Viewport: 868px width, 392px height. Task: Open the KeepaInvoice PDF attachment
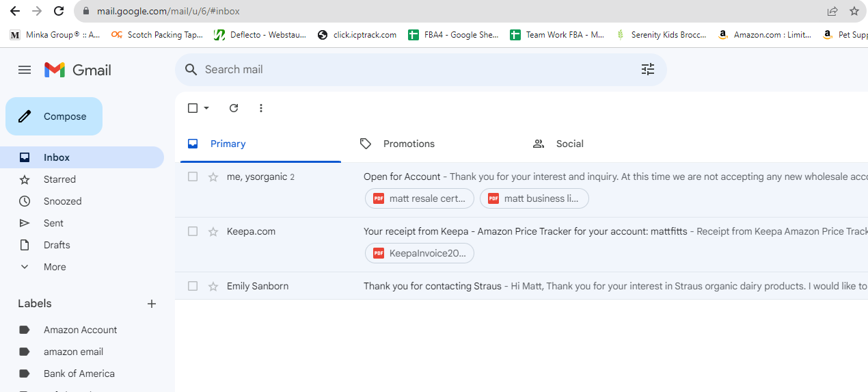[420, 253]
